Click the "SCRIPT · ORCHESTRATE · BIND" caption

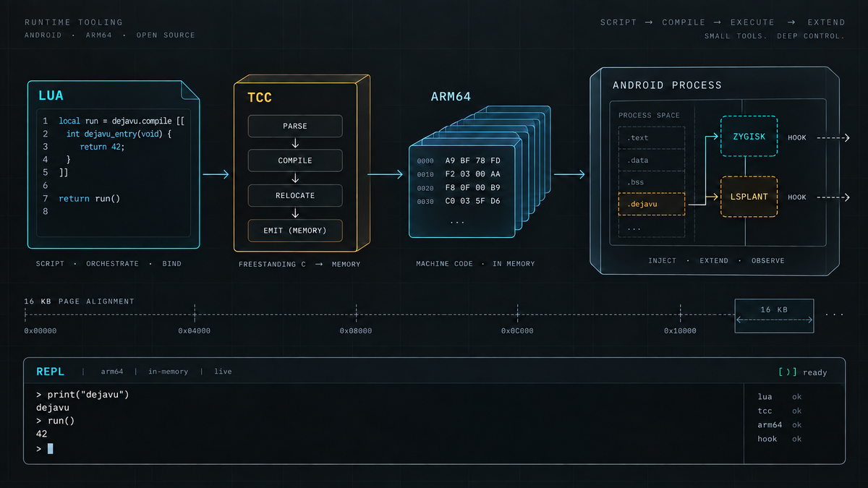click(x=109, y=264)
